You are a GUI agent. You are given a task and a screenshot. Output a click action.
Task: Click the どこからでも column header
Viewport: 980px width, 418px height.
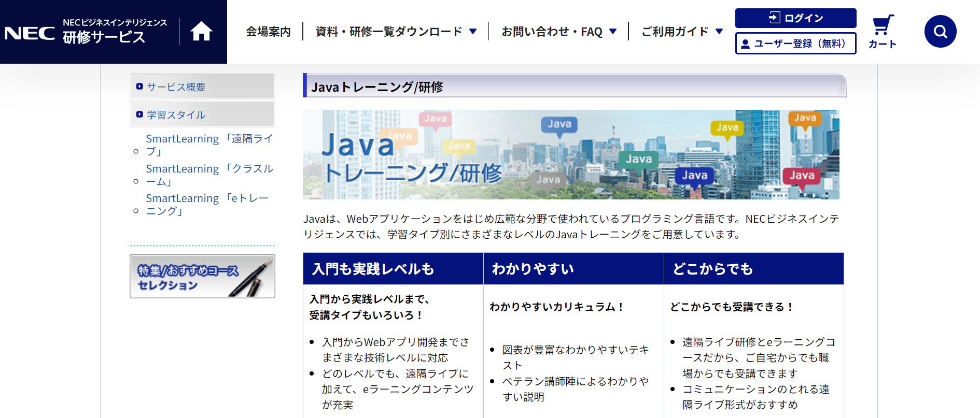[754, 269]
